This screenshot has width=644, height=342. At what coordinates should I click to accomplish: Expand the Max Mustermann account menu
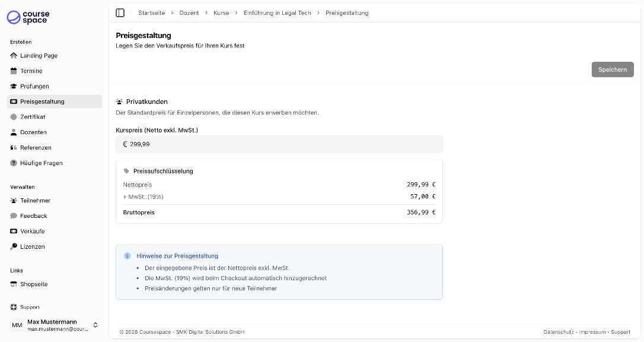95,325
